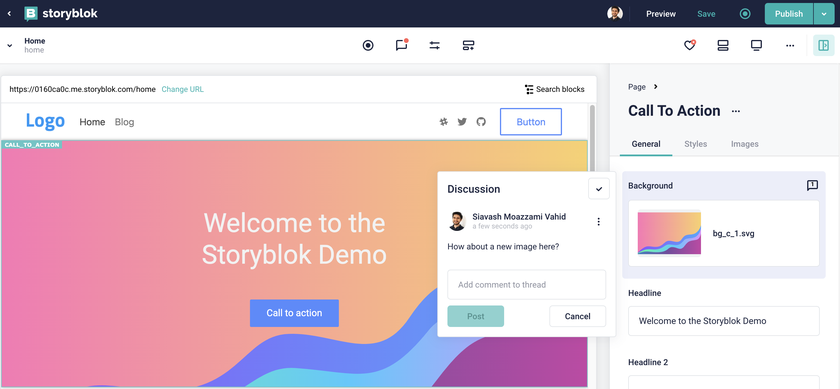Image resolution: width=840 pixels, height=389 pixels.
Task: Click the breadcrumb chevron next to Page
Action: (656, 87)
